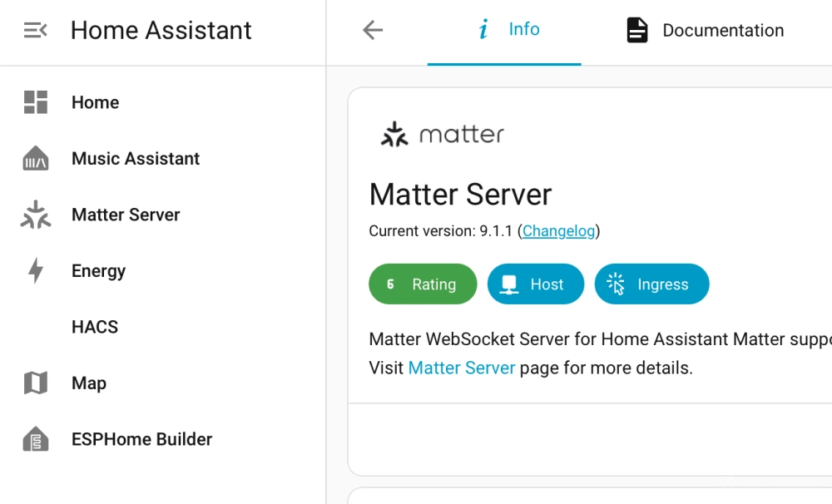This screenshot has height=504, width=832.
Task: Click the Home Assistant title text
Action: pos(161,30)
